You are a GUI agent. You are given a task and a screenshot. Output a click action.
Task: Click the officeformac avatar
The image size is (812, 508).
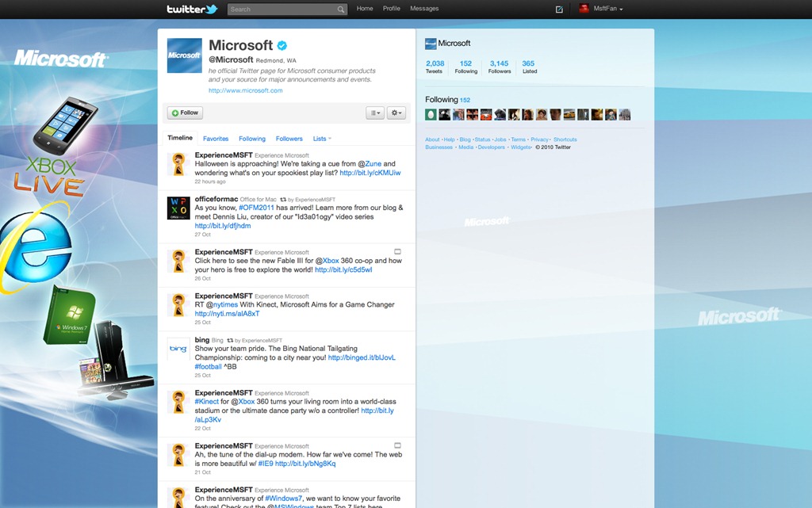coord(178,208)
